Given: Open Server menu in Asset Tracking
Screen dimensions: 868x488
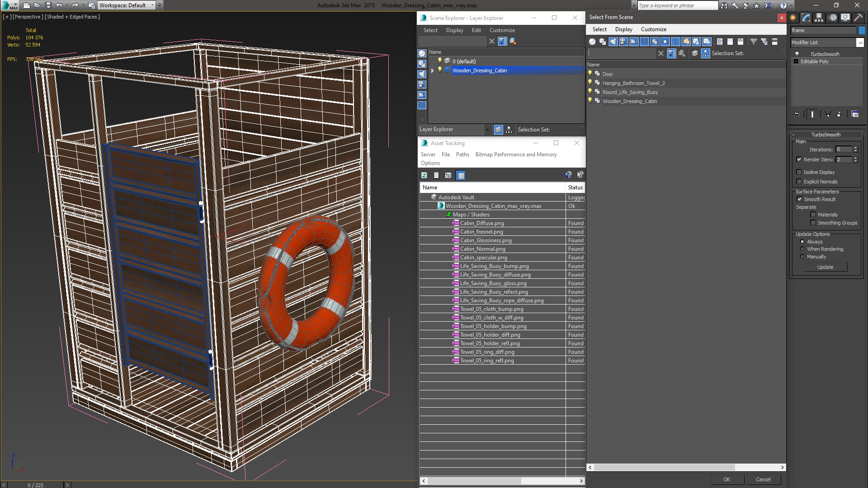Looking at the screenshot, I should pyautogui.click(x=428, y=155).
